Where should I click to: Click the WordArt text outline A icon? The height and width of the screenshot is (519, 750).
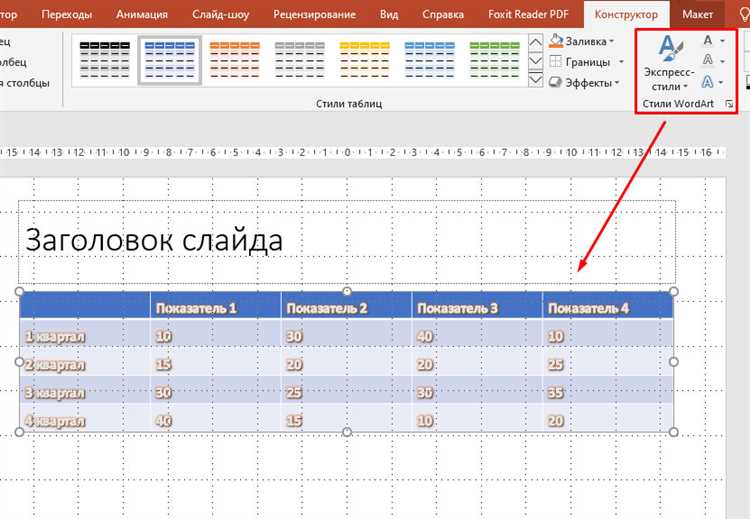point(708,61)
